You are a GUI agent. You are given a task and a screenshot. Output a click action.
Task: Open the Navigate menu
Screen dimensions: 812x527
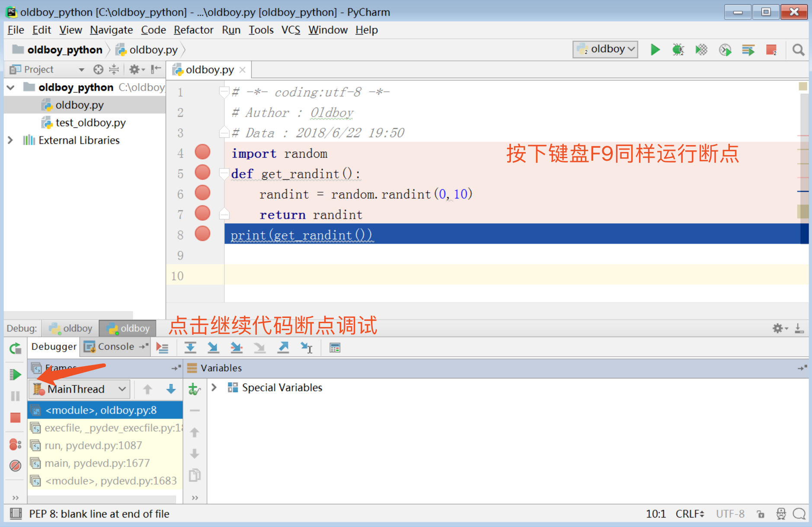click(x=111, y=30)
